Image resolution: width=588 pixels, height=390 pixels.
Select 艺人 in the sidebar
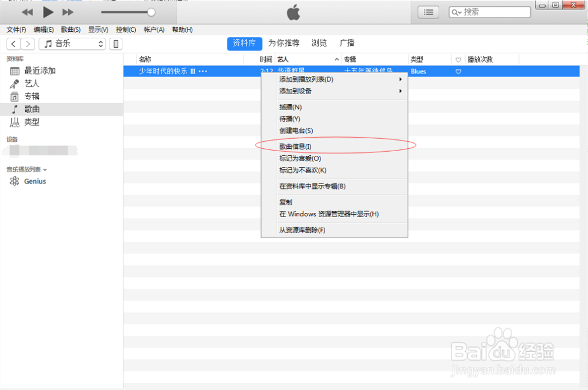[62, 84]
